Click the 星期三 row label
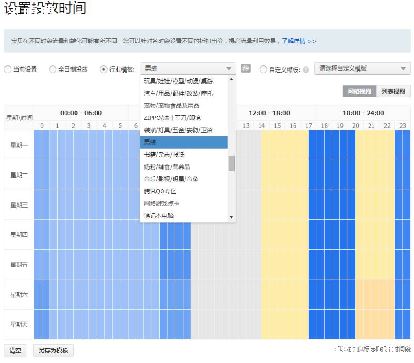This screenshot has width=414, height=363. [x=19, y=205]
